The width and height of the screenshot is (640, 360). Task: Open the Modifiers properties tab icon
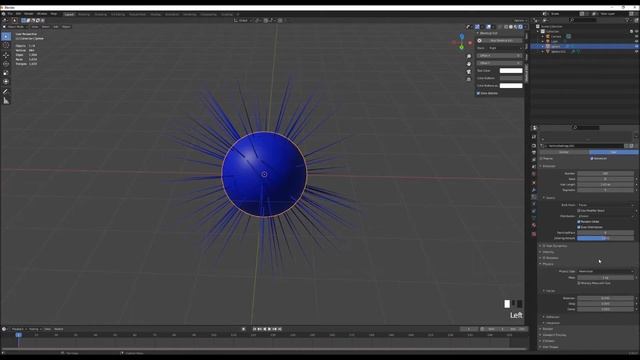pyautogui.click(x=534, y=190)
